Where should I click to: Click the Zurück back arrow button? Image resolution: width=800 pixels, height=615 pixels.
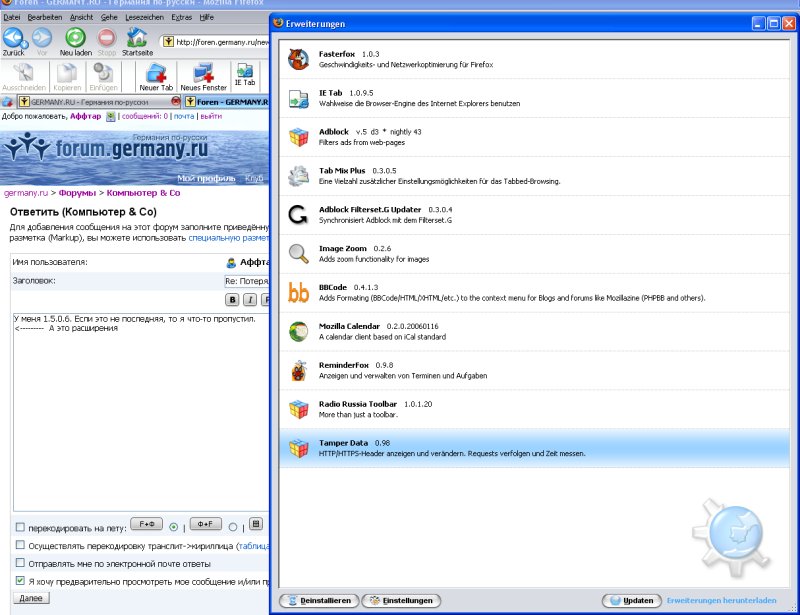12,37
